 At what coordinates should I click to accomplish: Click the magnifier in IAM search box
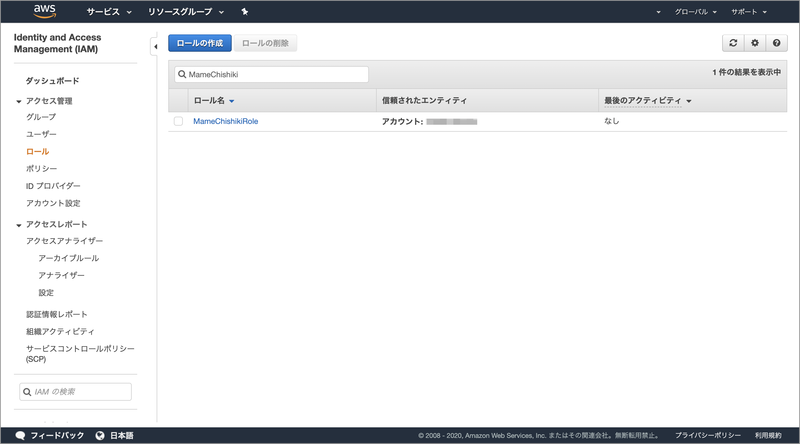click(x=27, y=392)
